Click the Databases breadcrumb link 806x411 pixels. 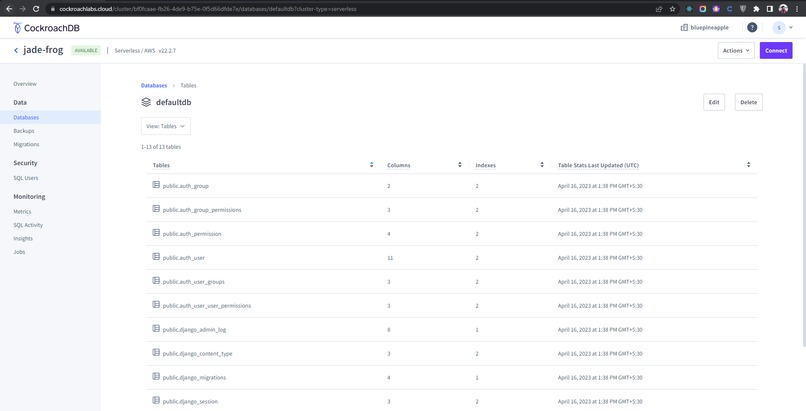154,85
